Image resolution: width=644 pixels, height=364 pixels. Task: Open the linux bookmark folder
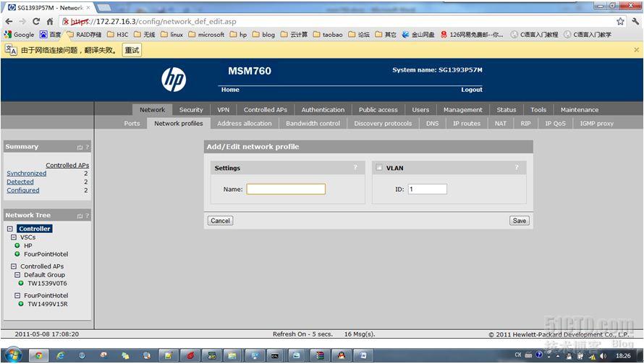(x=171, y=35)
